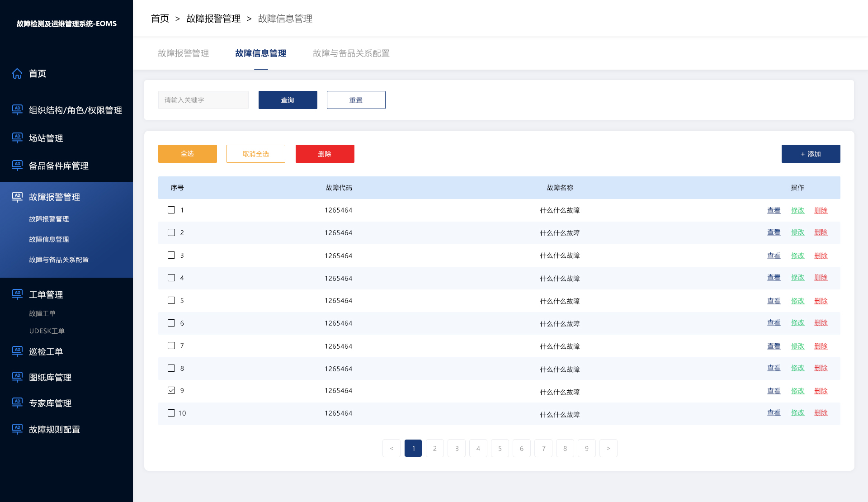Click 查看 link in row 5
The height and width of the screenshot is (502, 868).
point(774,301)
